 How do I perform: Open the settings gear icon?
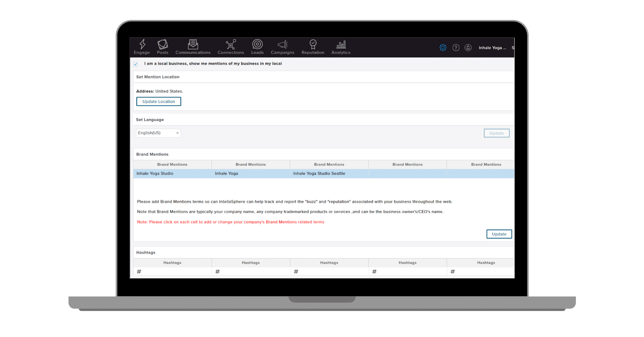click(x=443, y=48)
